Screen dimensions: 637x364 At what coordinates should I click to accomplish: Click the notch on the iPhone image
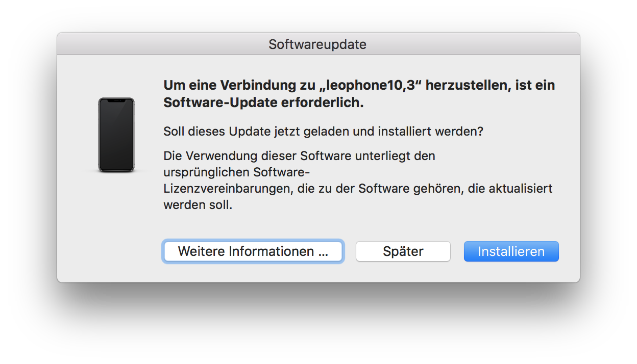point(116,101)
